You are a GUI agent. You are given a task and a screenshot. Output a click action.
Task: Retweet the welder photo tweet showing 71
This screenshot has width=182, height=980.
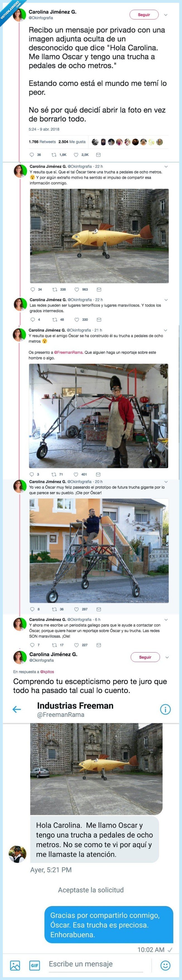[x=57, y=474]
